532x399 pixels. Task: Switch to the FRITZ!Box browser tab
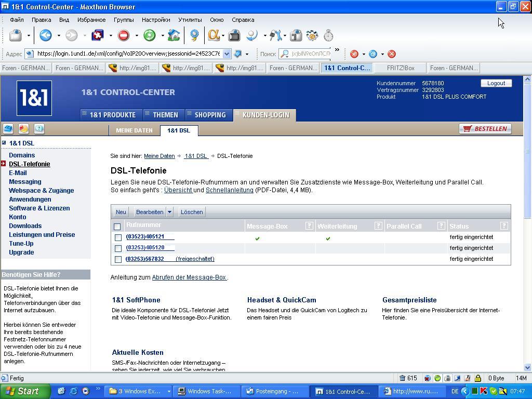coord(401,68)
